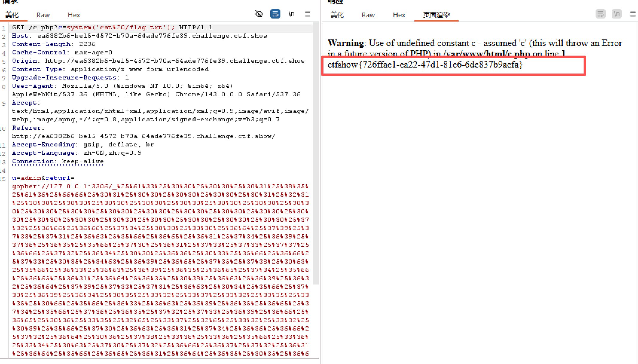
Task: Toggle word wrap icon in response panel
Action: 600,14
